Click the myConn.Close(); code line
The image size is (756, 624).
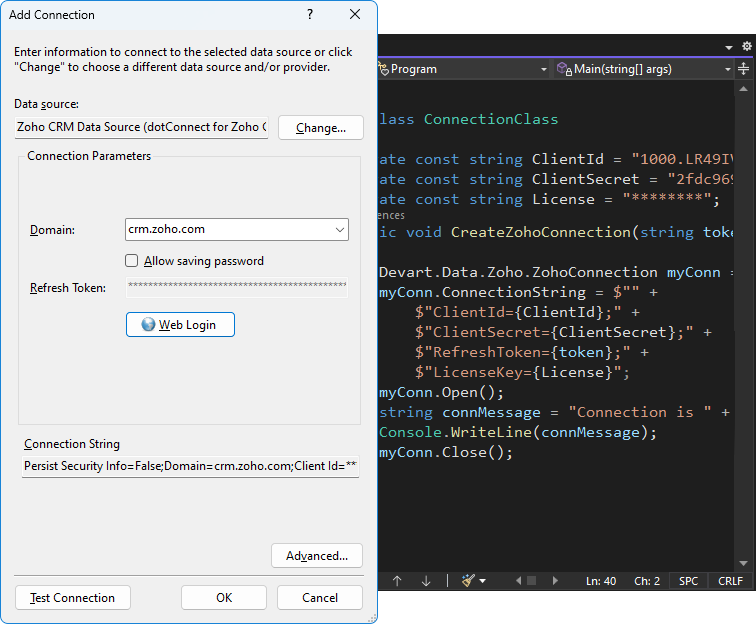446,452
